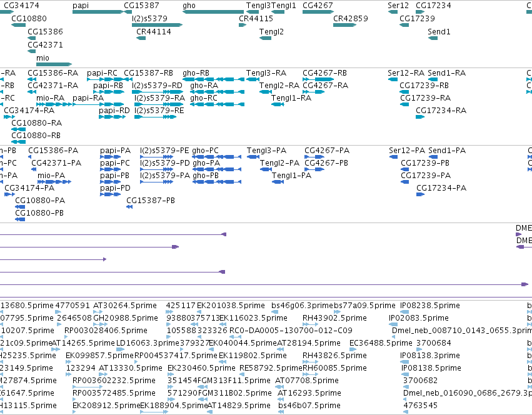Open the CG15387-RB transcript label

(x=148, y=73)
